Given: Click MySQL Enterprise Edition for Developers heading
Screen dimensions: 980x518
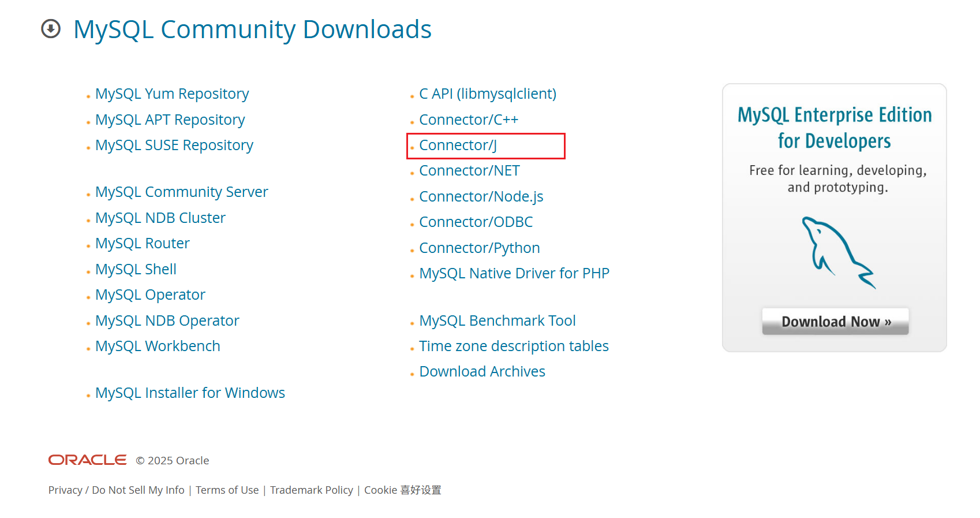Looking at the screenshot, I should [x=835, y=128].
